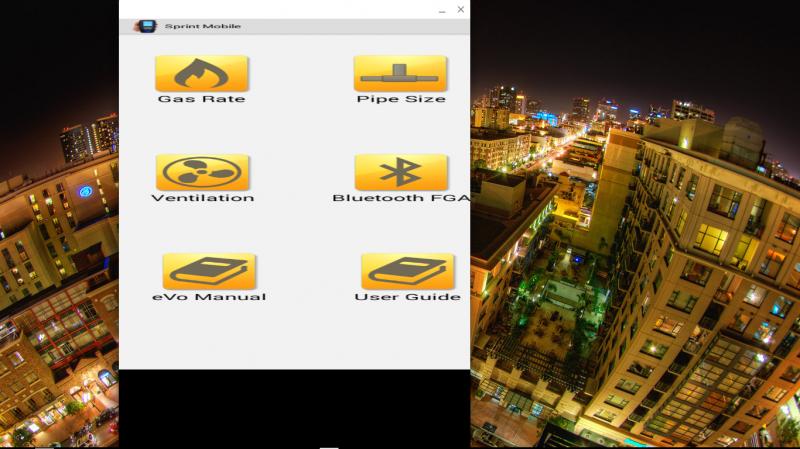This screenshot has height=449, width=800.
Task: Click the 'Sprint Mobile' title text
Action: point(203,26)
